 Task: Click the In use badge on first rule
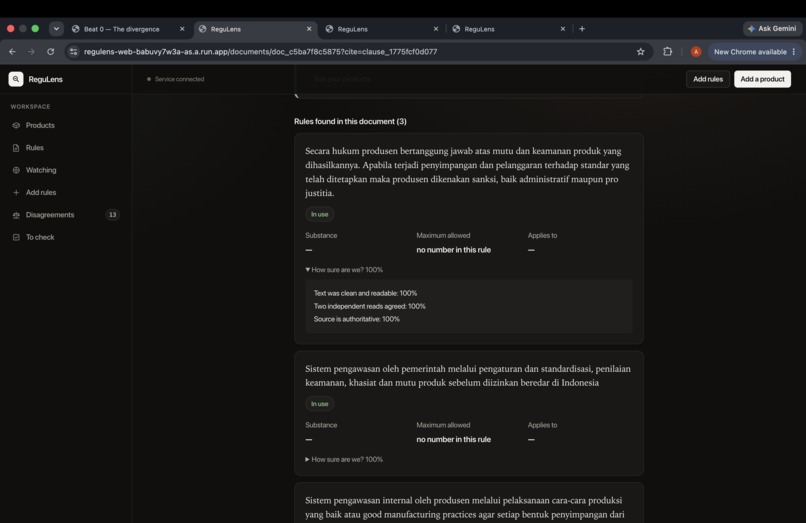pyautogui.click(x=319, y=214)
